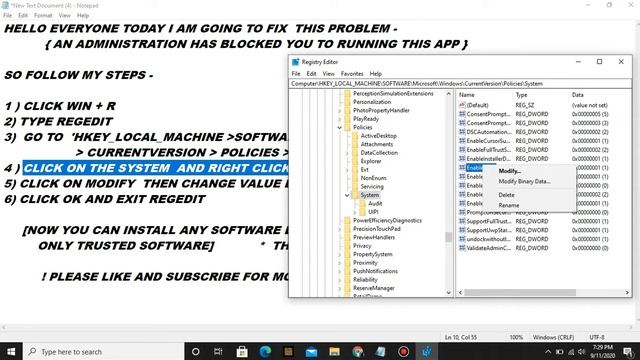Click the tree pane scroll down arrow

click(449, 293)
